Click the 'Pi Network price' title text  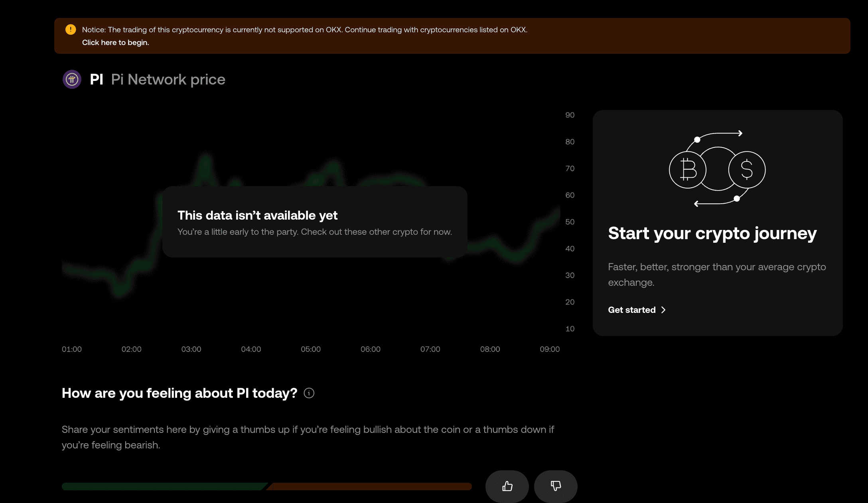168,80
